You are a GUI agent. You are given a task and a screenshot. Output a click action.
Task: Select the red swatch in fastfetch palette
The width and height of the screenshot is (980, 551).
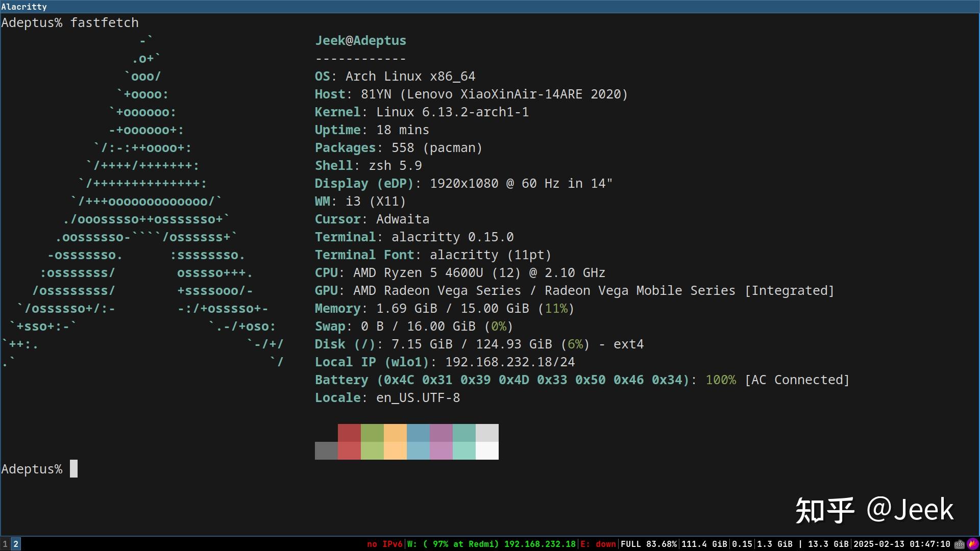click(349, 442)
